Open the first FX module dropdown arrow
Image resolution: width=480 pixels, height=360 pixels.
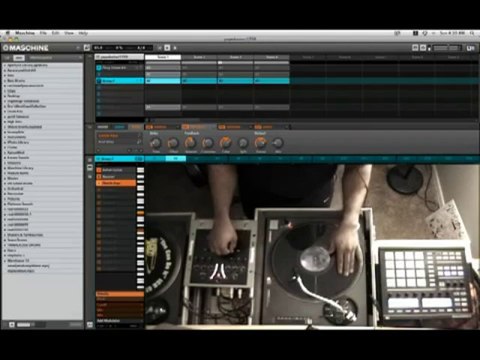(177, 127)
